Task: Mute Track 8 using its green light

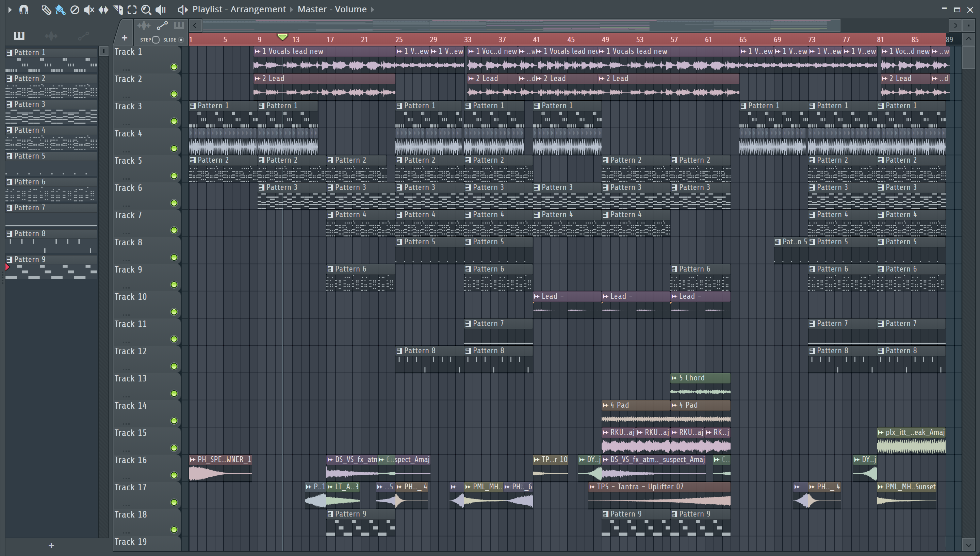Action: pyautogui.click(x=174, y=258)
